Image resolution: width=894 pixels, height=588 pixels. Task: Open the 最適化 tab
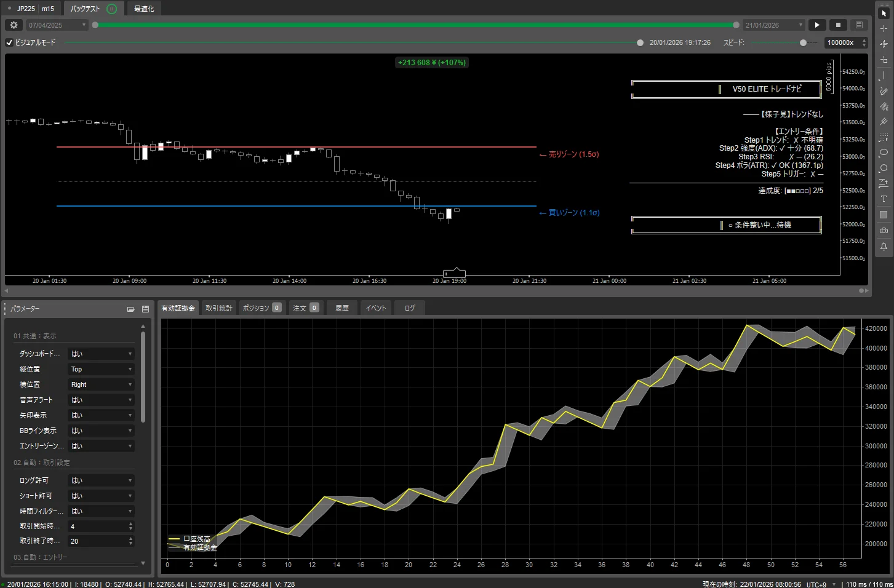[144, 9]
